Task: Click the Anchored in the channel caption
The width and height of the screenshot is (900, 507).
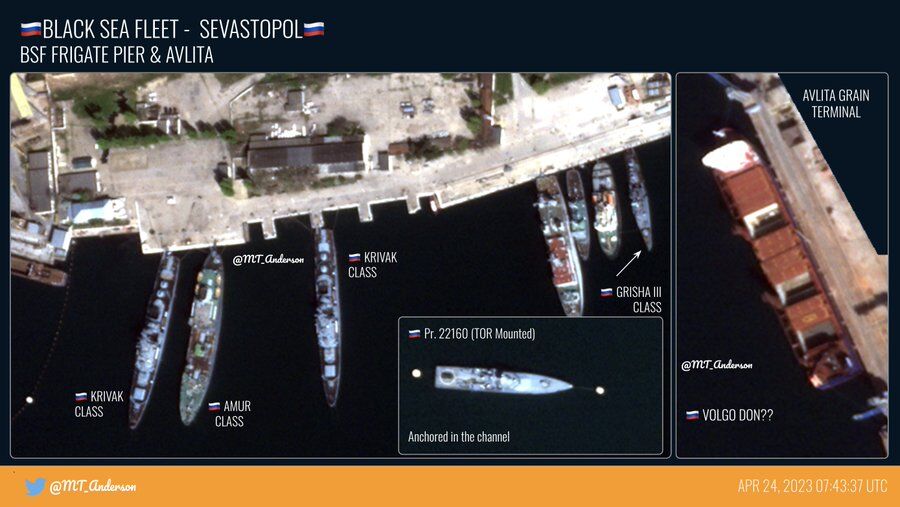Action: pyautogui.click(x=459, y=436)
